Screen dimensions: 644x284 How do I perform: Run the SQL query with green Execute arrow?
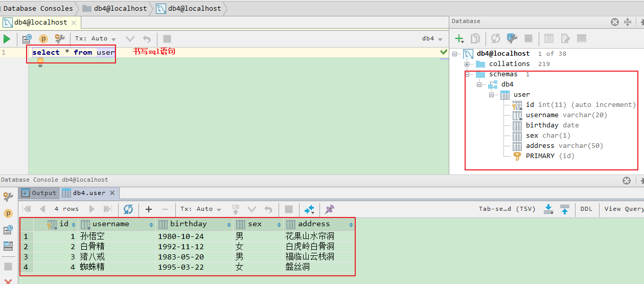point(7,39)
